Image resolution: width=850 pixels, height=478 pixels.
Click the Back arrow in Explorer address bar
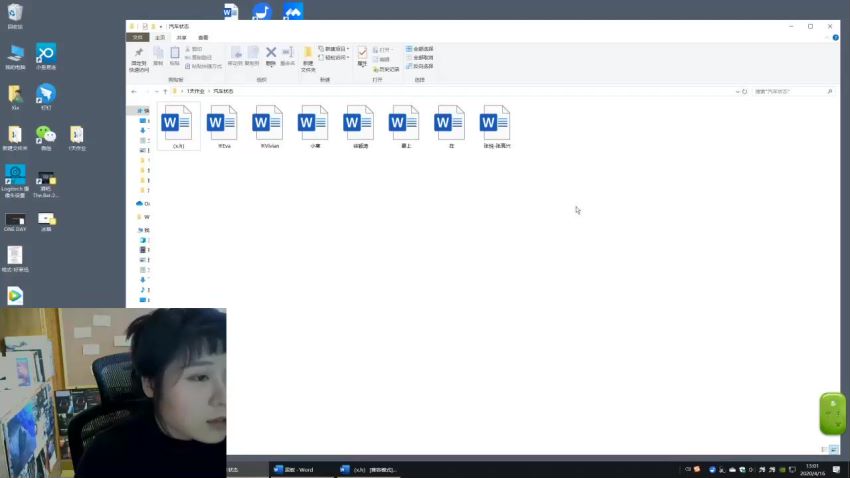(134, 92)
